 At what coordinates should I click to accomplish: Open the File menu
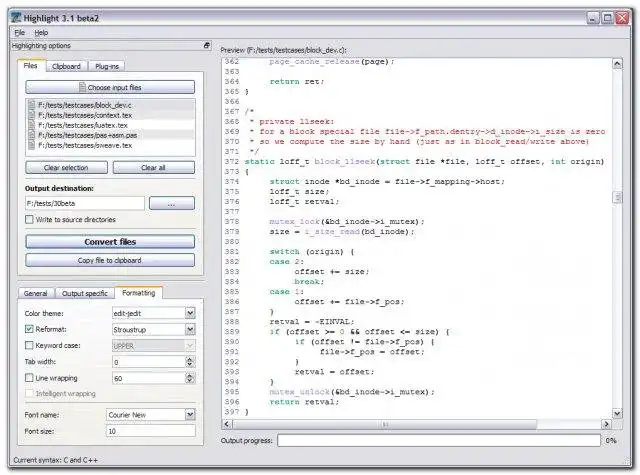tap(19, 33)
